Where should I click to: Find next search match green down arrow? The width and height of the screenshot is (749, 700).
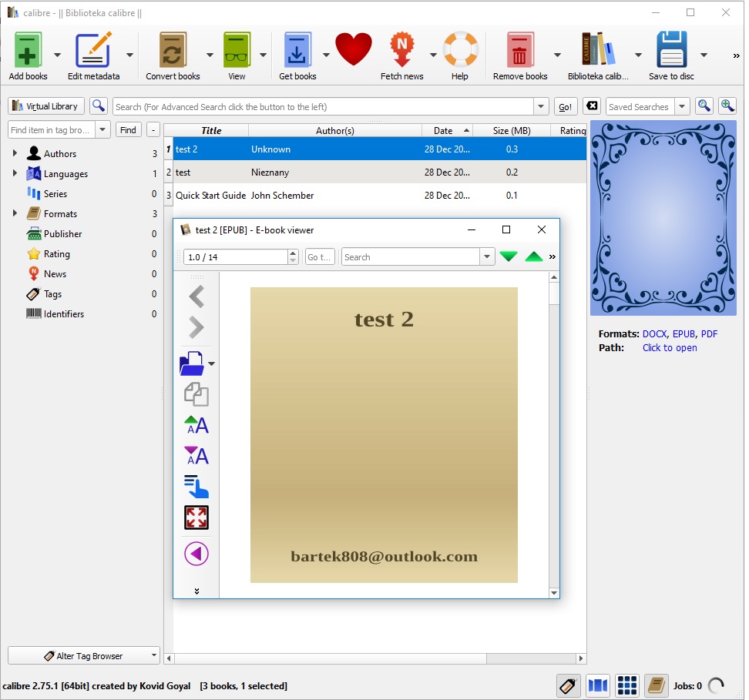coord(509,257)
